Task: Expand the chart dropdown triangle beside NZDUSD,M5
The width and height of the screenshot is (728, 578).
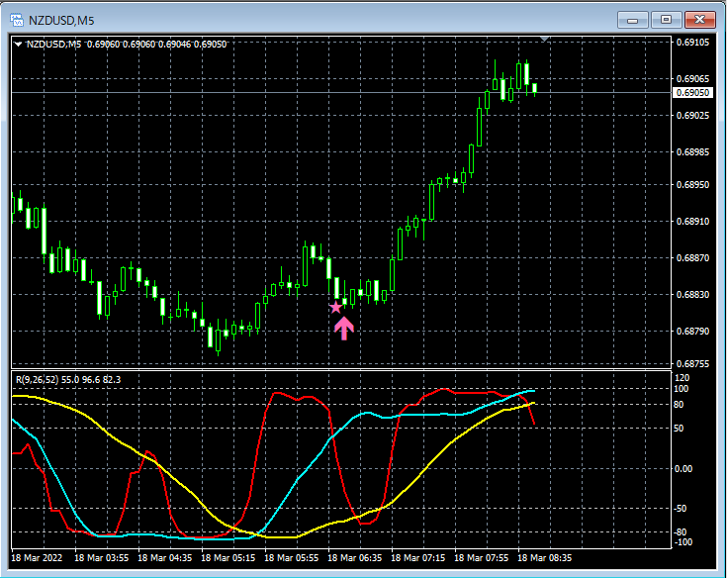Action: (x=18, y=45)
